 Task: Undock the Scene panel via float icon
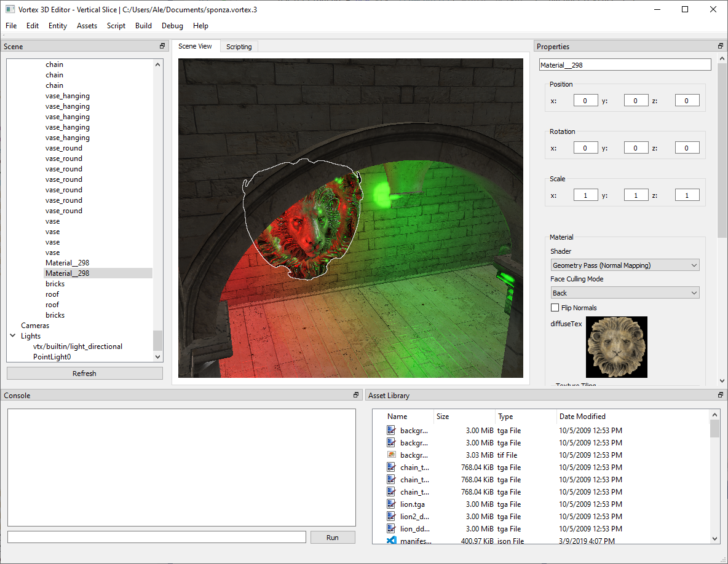coord(162,46)
